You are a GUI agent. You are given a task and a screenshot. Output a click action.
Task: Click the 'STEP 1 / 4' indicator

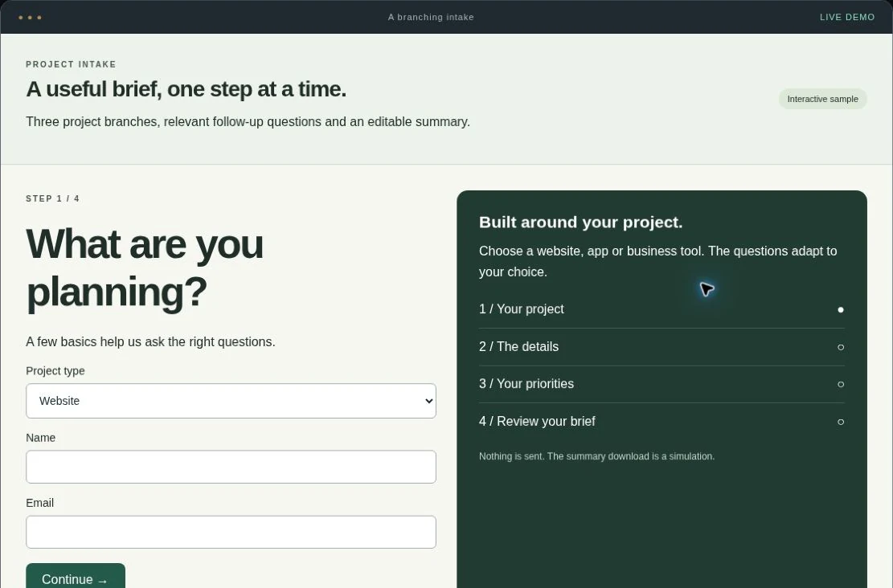[x=52, y=198]
